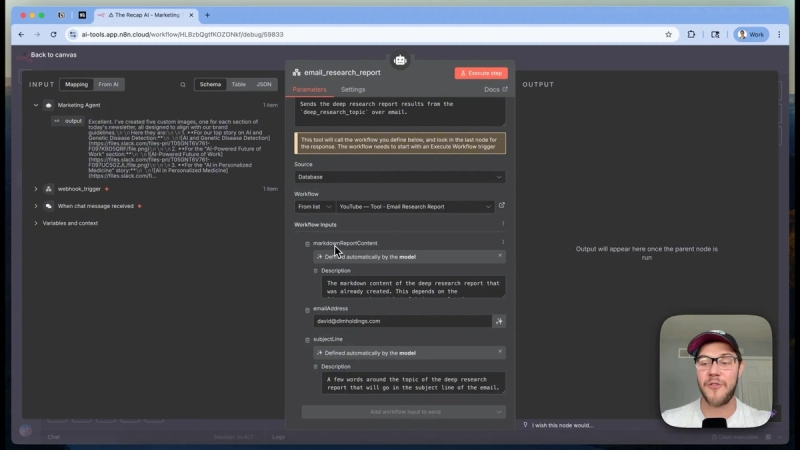Open the markdownReportContent three-dot options menu
Viewport: 800px width, 450px height.
503,242
